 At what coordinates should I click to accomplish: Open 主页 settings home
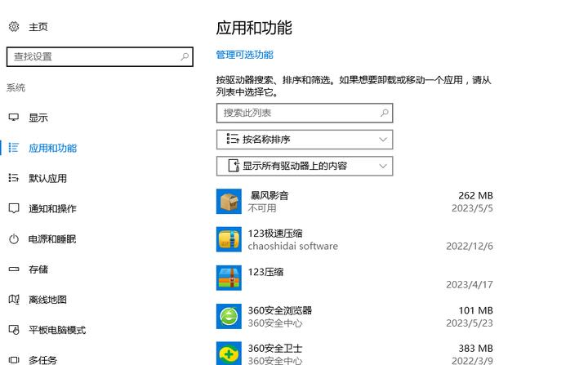38,27
